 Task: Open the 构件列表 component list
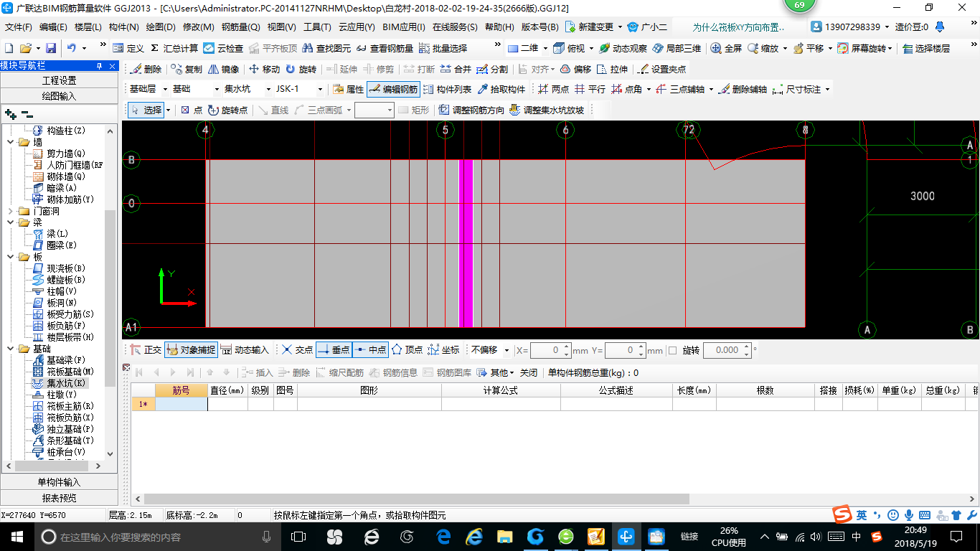click(447, 89)
